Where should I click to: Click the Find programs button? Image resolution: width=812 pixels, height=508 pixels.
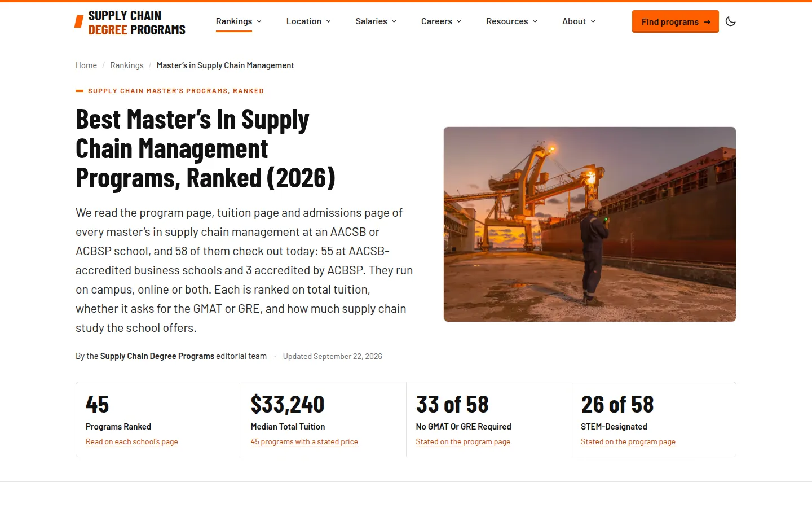point(675,21)
